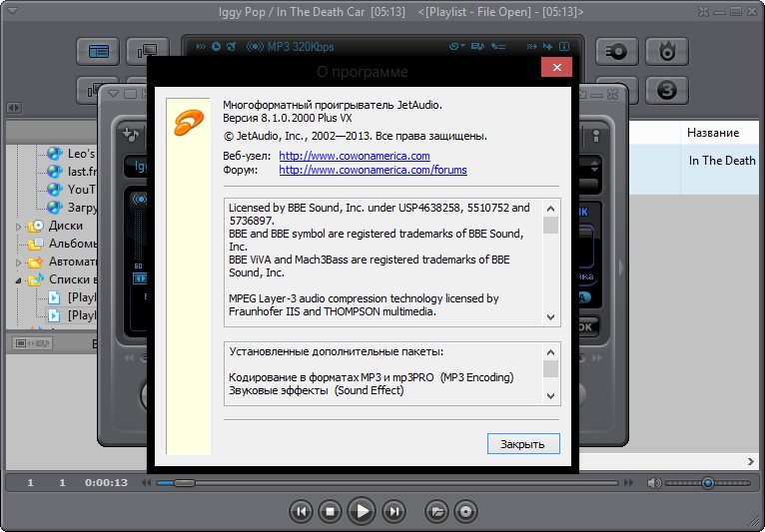Start playback with Play button

pyautogui.click(x=363, y=511)
